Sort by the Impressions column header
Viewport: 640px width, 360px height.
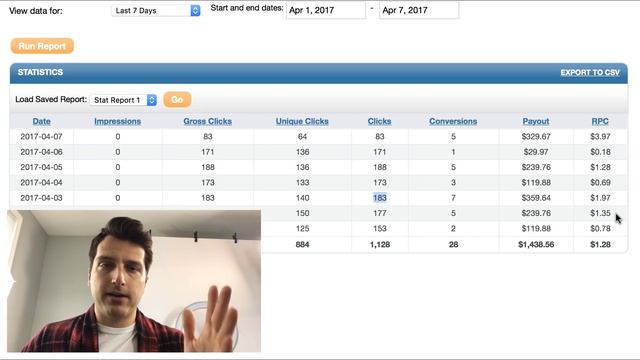(x=118, y=121)
